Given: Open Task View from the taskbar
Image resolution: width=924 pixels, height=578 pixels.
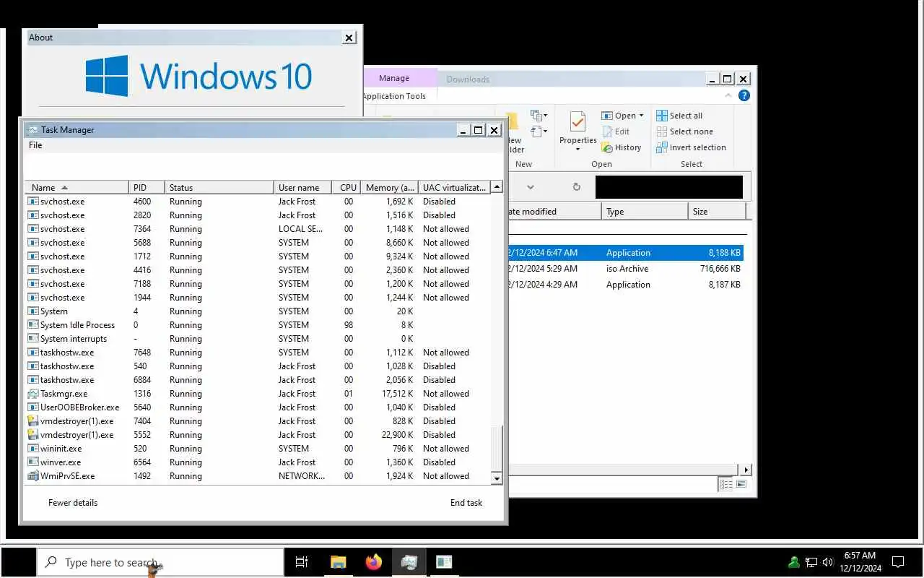Looking at the screenshot, I should (x=302, y=562).
